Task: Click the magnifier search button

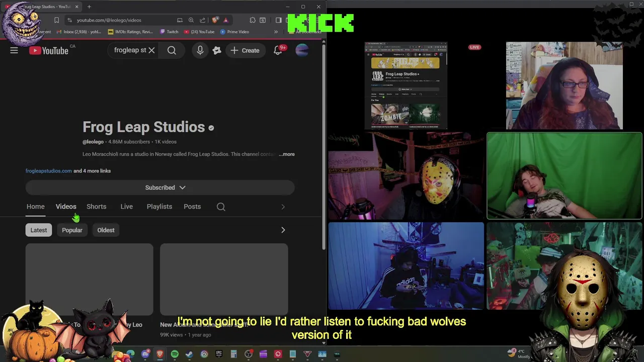Action: [172, 50]
